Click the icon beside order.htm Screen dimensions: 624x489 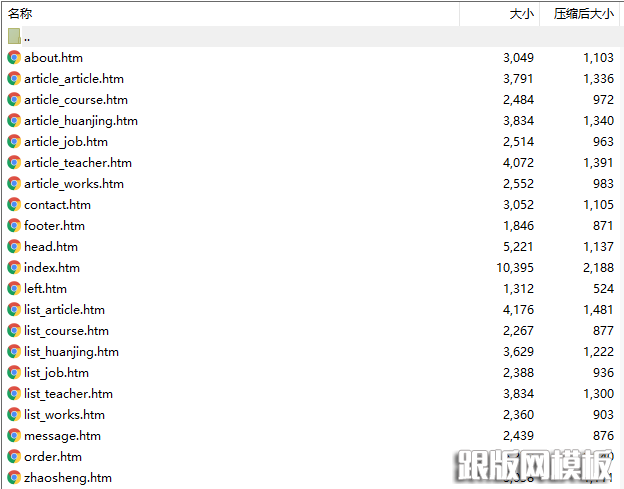14,457
